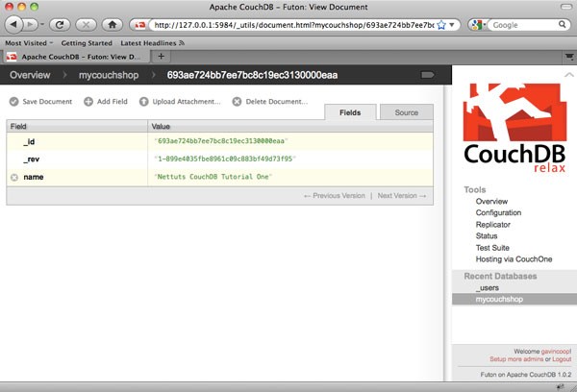Click the CouchDB relax logo
577x392 pixels.
point(514,127)
